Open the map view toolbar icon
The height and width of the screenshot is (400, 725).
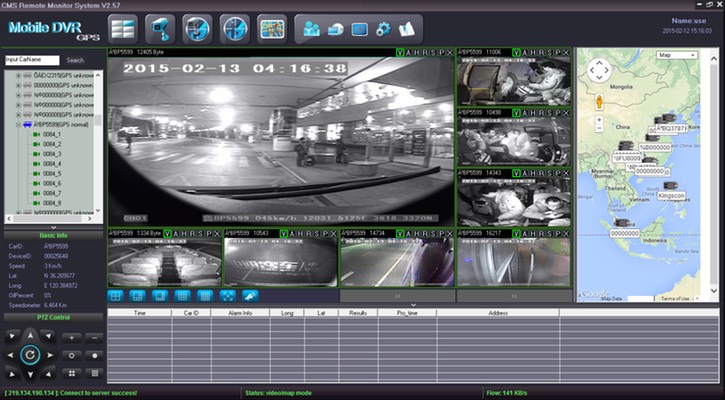point(272,27)
